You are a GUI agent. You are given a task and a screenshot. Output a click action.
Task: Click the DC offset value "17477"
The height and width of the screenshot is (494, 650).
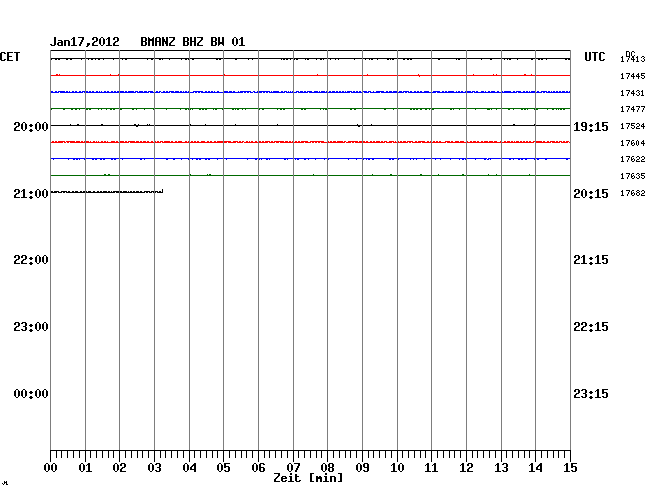pyautogui.click(x=633, y=109)
